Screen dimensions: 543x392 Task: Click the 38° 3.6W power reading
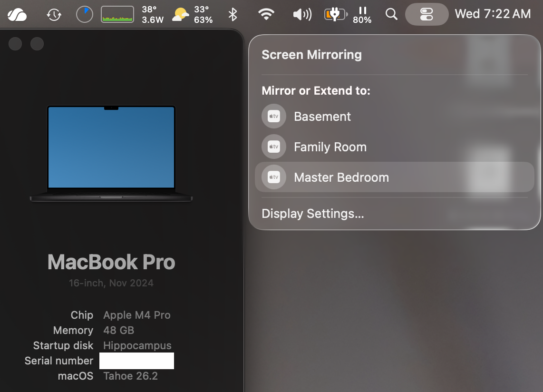[152, 15]
